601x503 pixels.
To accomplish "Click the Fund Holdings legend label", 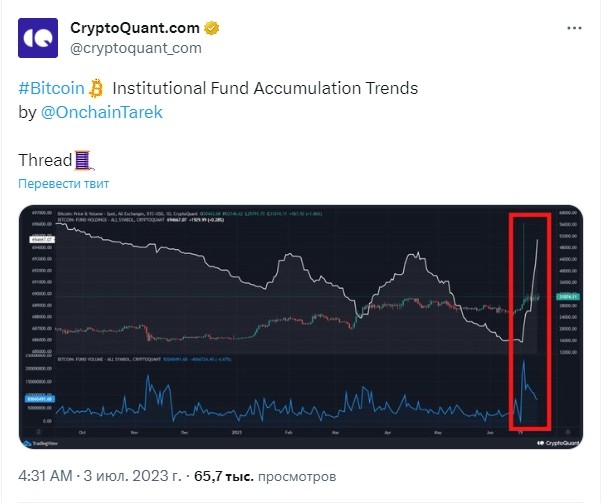I will pyautogui.click(x=111, y=220).
